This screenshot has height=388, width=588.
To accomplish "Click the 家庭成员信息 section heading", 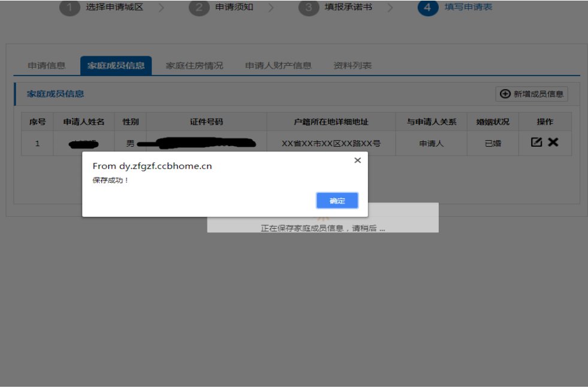I will click(x=55, y=94).
